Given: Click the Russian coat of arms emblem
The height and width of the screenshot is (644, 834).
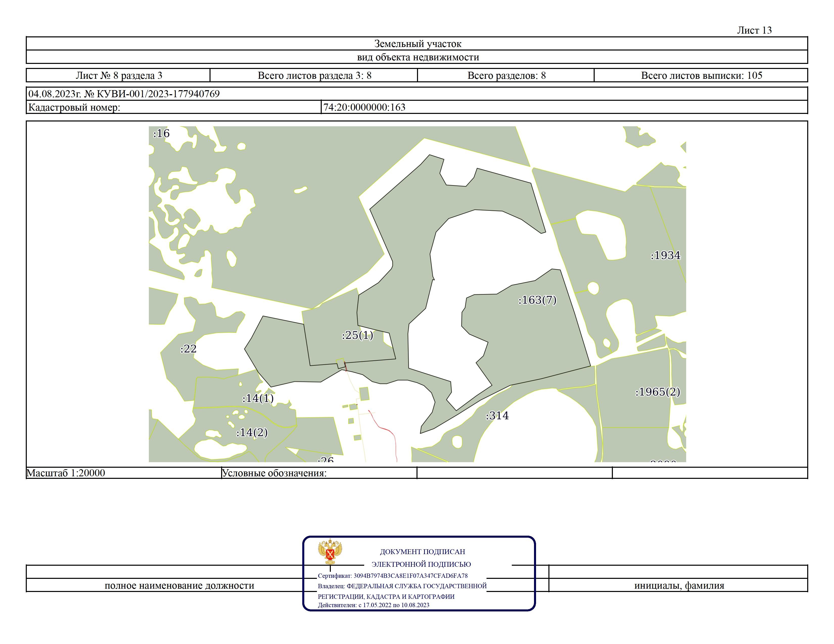Looking at the screenshot, I should (x=330, y=552).
